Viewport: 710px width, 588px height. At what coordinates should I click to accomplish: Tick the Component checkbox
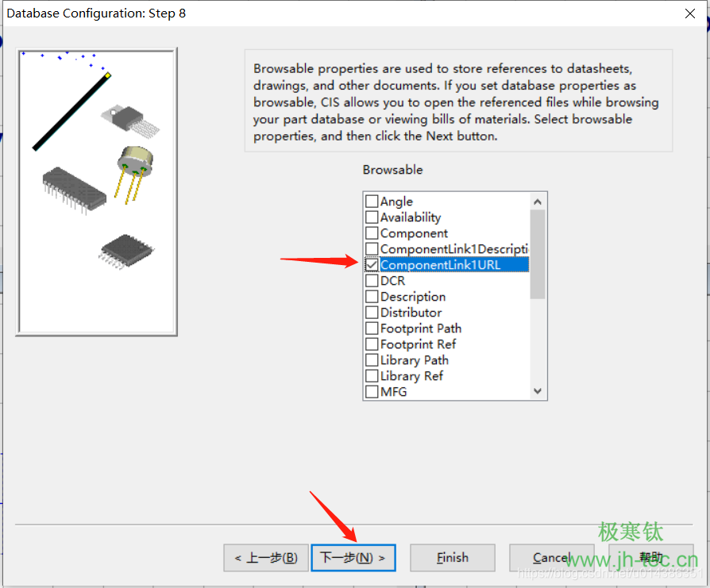point(372,233)
